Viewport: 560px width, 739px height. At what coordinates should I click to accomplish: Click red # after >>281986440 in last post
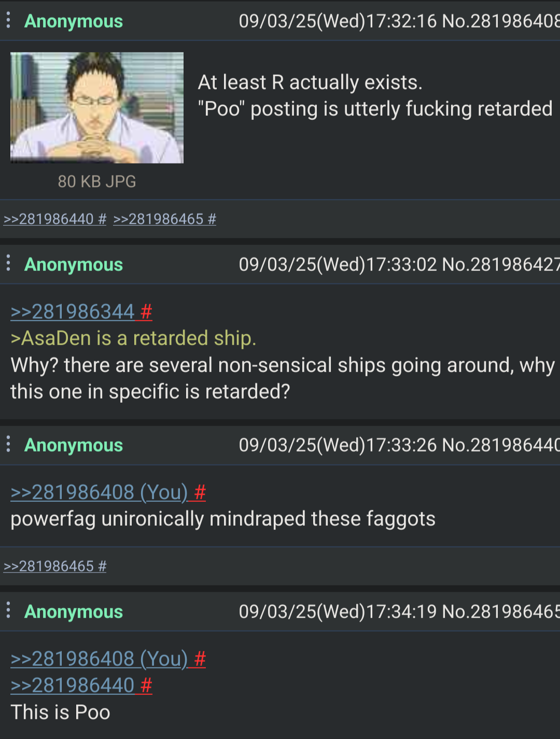(146, 685)
